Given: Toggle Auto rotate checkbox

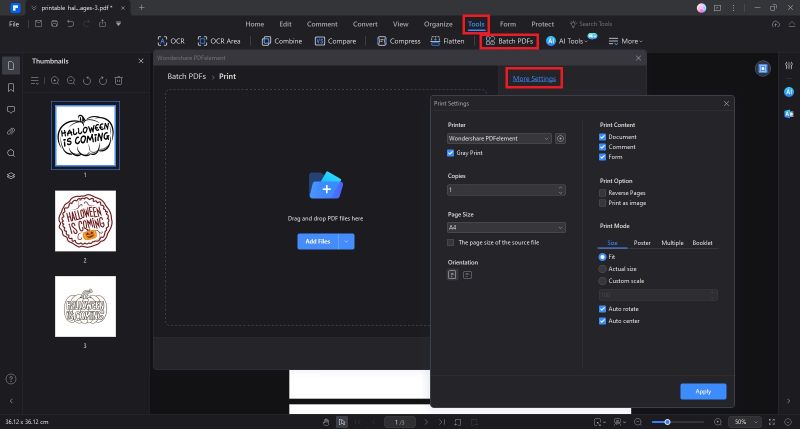Looking at the screenshot, I should (x=603, y=309).
